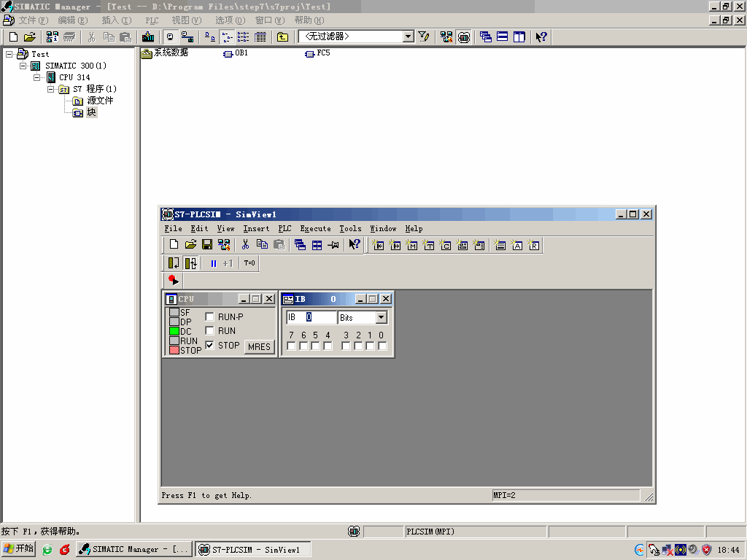Click the simulation on/off toolbar icon
The height and width of the screenshot is (560, 747).
[464, 36]
